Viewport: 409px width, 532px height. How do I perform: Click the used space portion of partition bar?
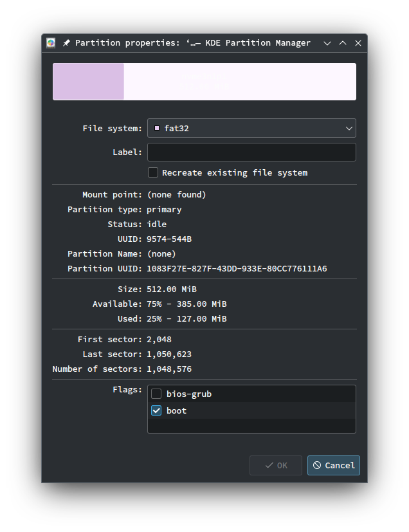[89, 82]
